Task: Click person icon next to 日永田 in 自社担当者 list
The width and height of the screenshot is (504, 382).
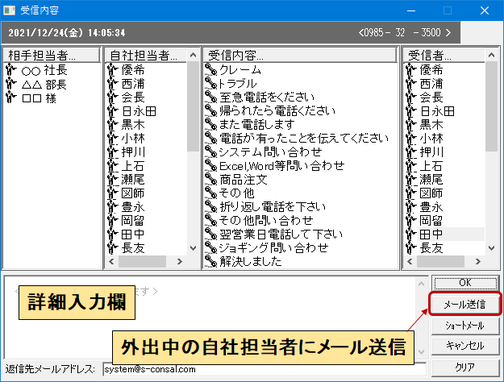Action: pyautogui.click(x=113, y=111)
